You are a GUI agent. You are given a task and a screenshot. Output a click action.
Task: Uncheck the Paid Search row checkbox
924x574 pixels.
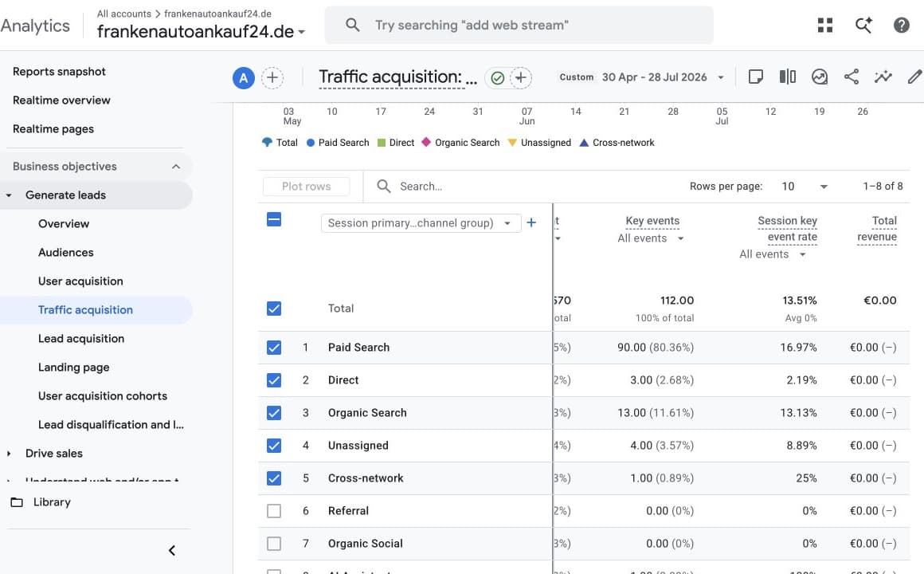pyautogui.click(x=274, y=348)
